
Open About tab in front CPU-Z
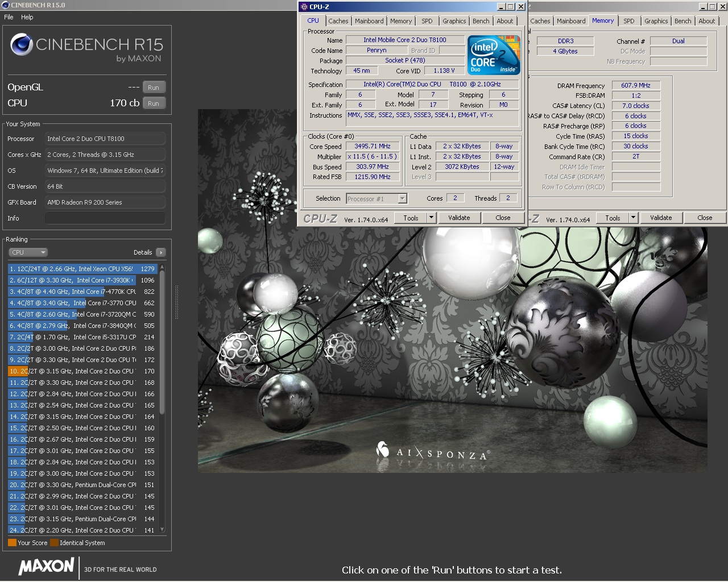[x=505, y=21]
